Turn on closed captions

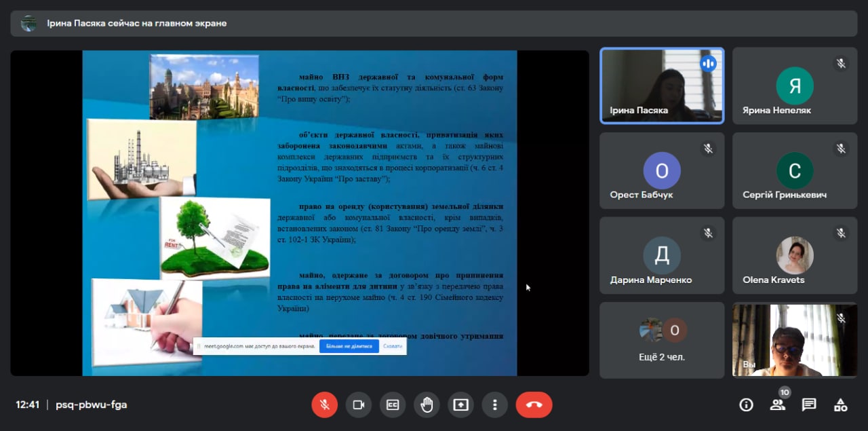[x=393, y=405]
